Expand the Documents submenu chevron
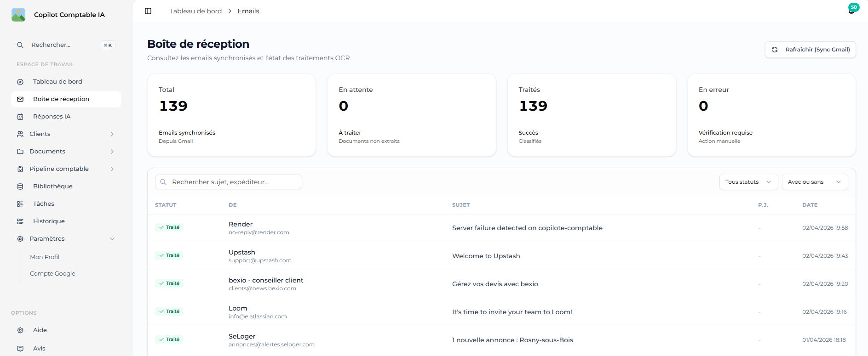 pos(112,152)
